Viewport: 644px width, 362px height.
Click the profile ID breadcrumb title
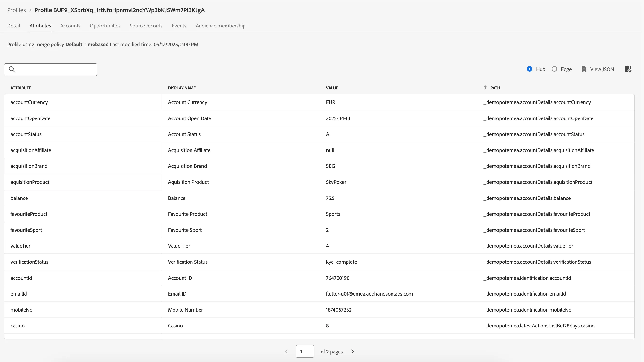(120, 10)
